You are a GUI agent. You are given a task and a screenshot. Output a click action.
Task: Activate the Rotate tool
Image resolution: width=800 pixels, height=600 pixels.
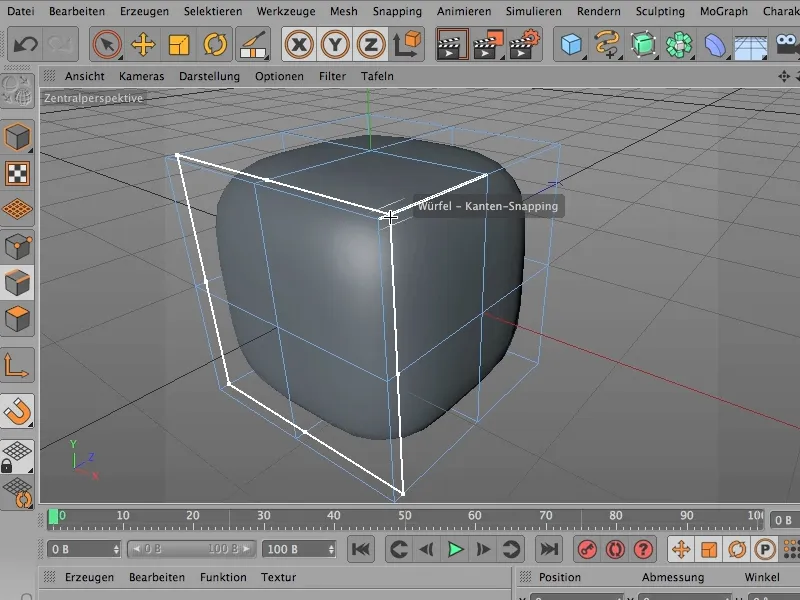pos(215,44)
